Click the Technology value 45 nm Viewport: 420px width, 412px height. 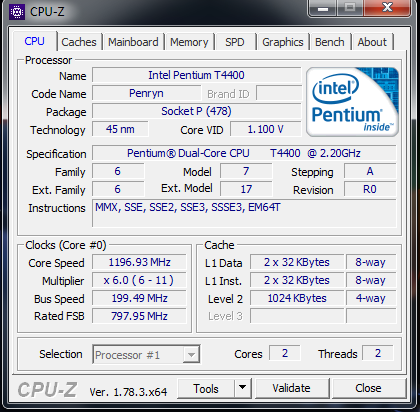click(x=120, y=129)
